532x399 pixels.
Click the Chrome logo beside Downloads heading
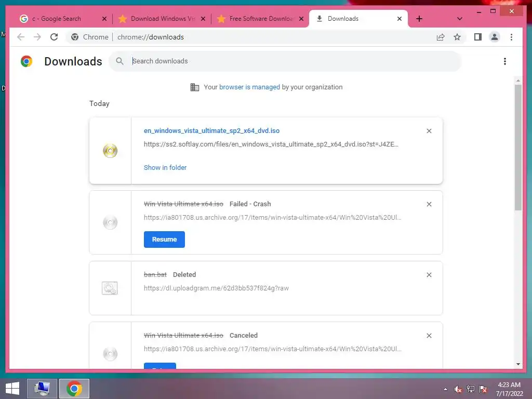tap(26, 61)
